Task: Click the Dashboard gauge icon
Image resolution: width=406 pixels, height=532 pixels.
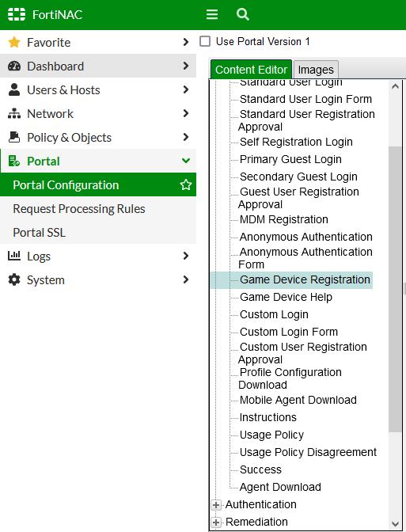Action: 14,66
